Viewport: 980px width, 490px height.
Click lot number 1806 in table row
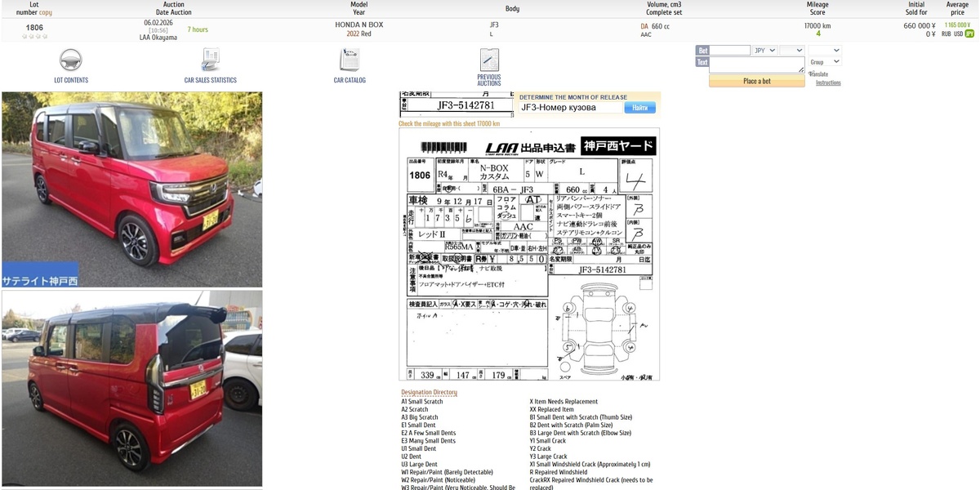(34, 28)
